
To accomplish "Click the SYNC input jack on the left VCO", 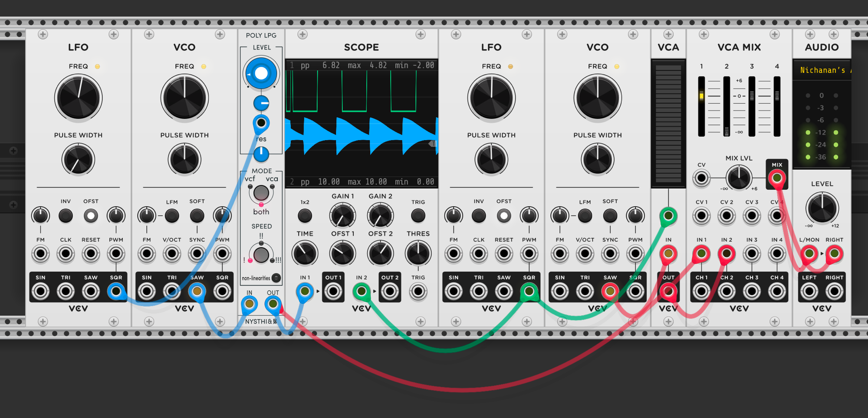I will coord(197,253).
